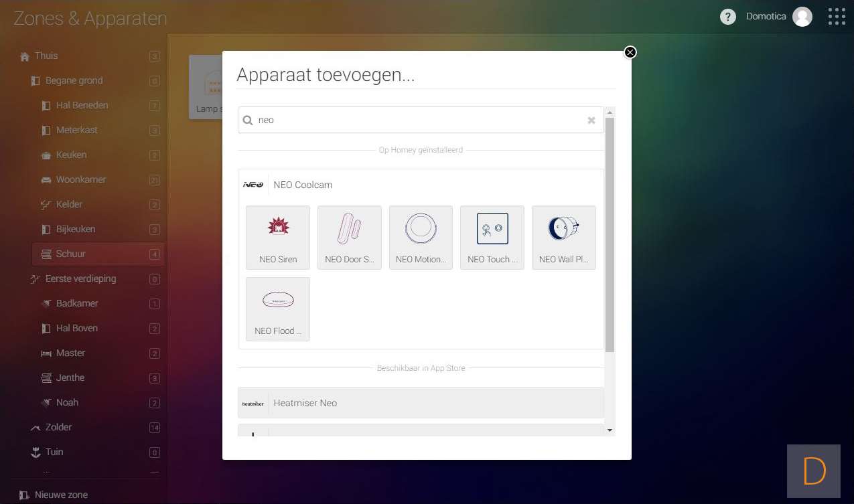Click the dialog list scrollbar thumb
This screenshot has height=504, width=854.
[x=610, y=234]
